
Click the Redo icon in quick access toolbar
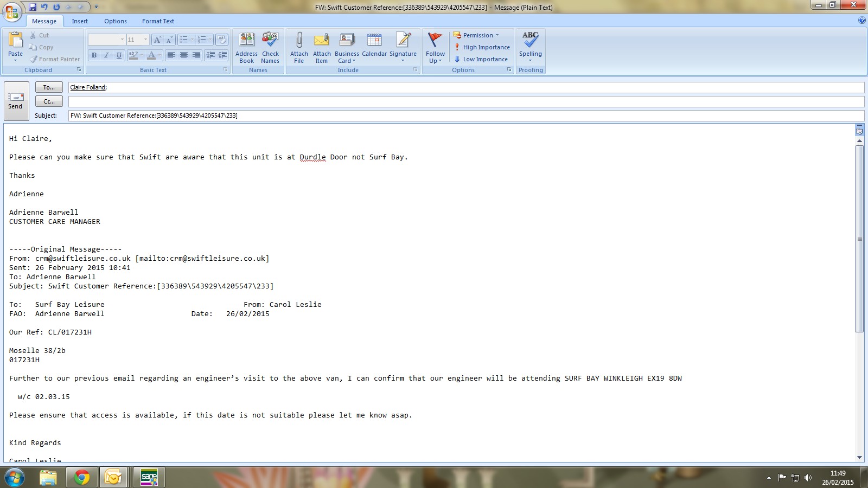tap(56, 7)
